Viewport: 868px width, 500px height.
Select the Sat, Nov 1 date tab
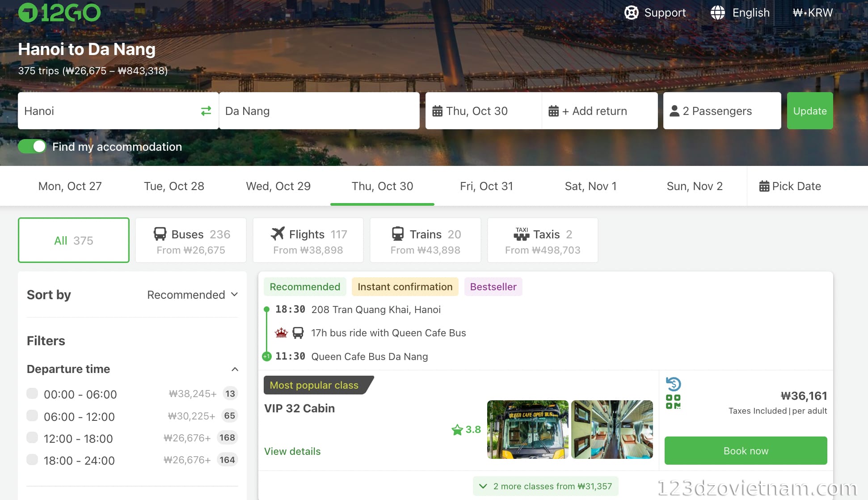(x=590, y=186)
